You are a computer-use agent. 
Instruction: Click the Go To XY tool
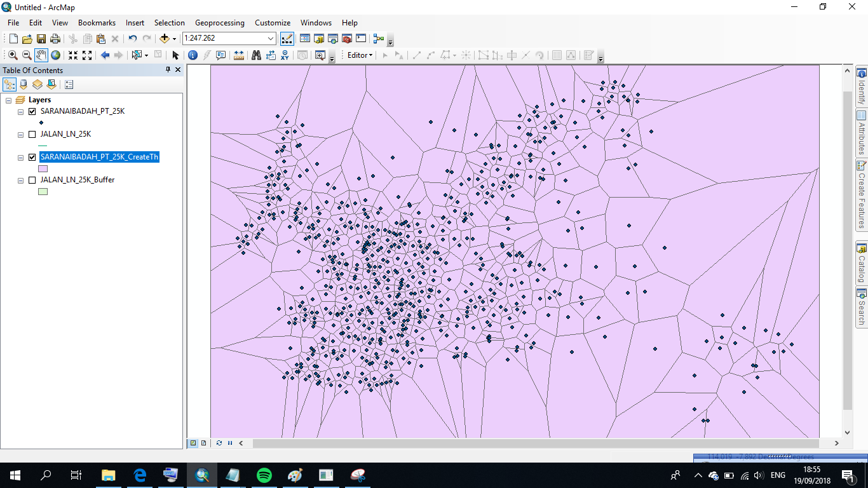point(285,55)
